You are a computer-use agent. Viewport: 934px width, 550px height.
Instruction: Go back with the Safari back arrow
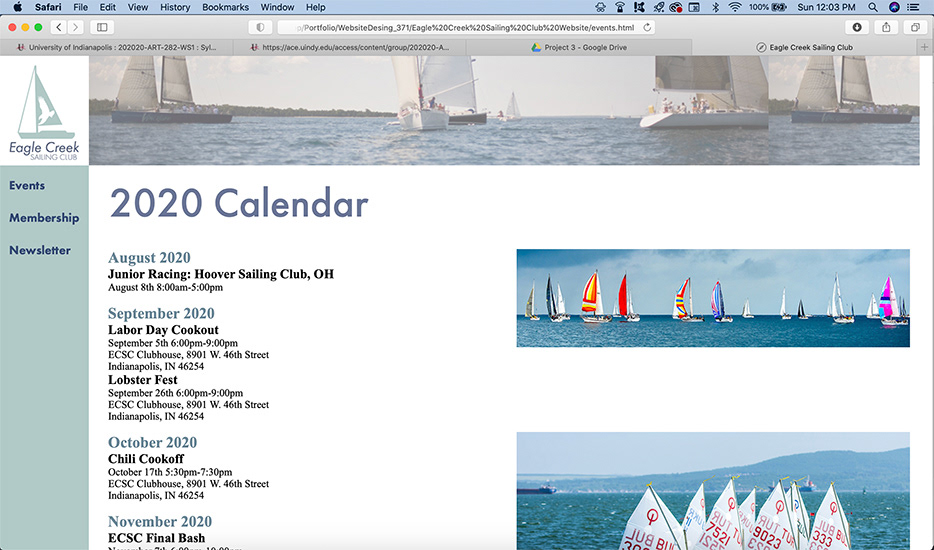(x=58, y=27)
